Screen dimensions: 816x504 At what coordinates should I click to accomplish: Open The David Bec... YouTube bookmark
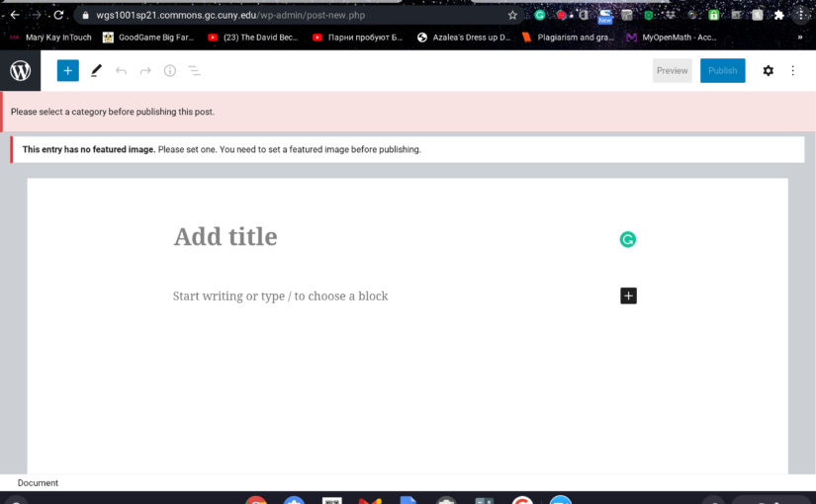coord(253,38)
